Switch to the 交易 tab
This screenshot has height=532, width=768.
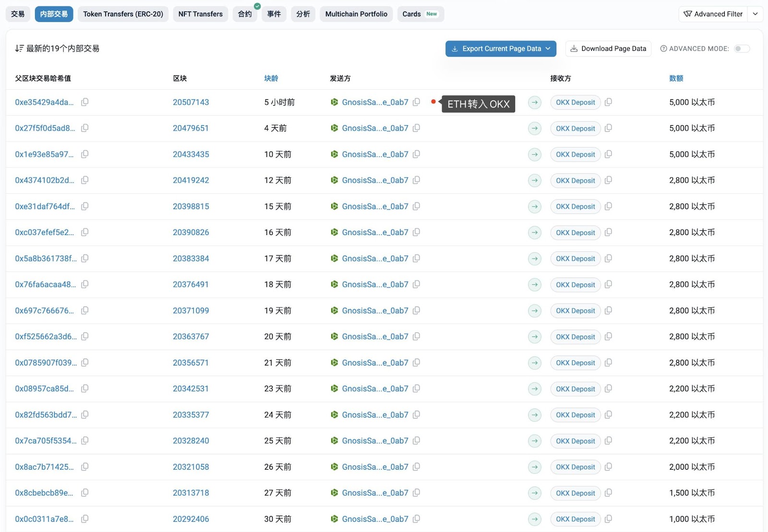coord(18,14)
